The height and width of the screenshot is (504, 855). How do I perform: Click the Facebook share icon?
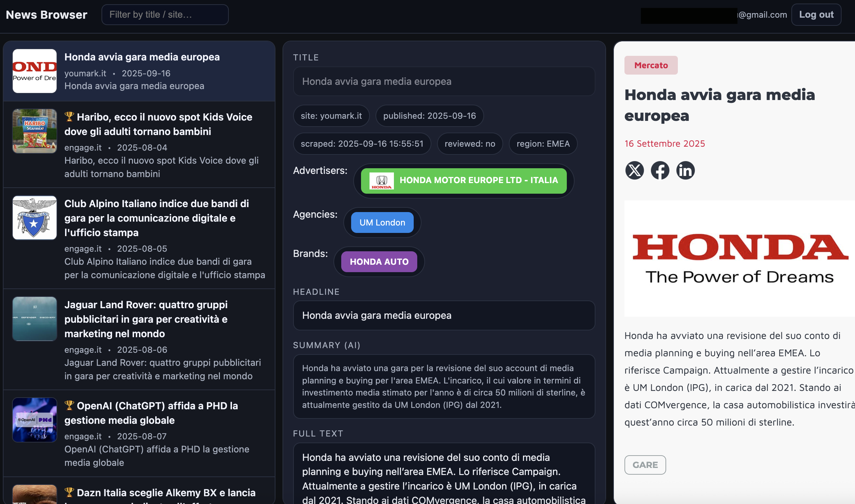pos(660,171)
